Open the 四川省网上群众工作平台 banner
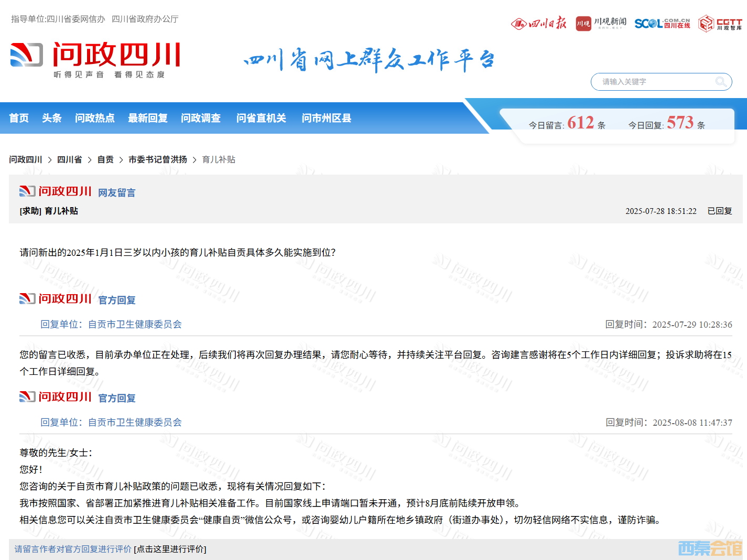Screen dimensions: 747x560 coord(369,60)
